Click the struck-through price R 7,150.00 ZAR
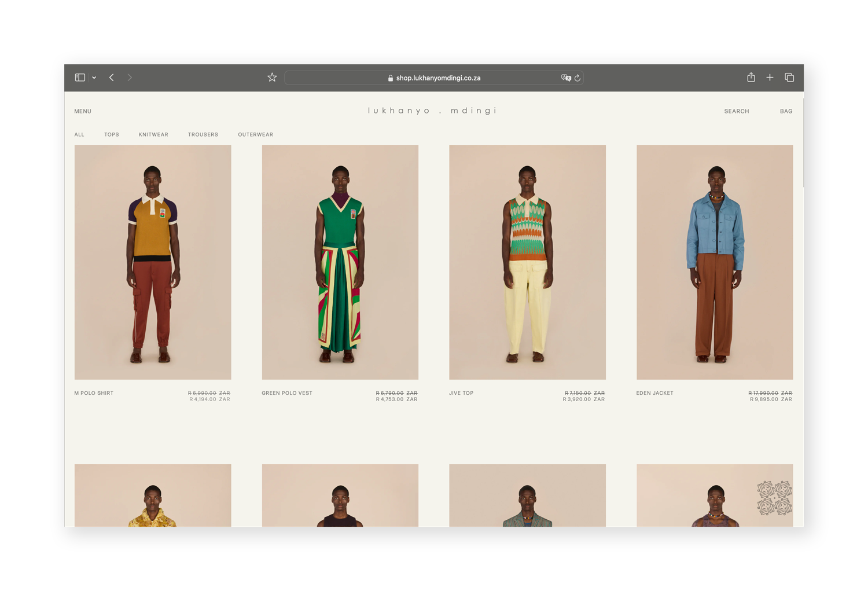 (585, 393)
